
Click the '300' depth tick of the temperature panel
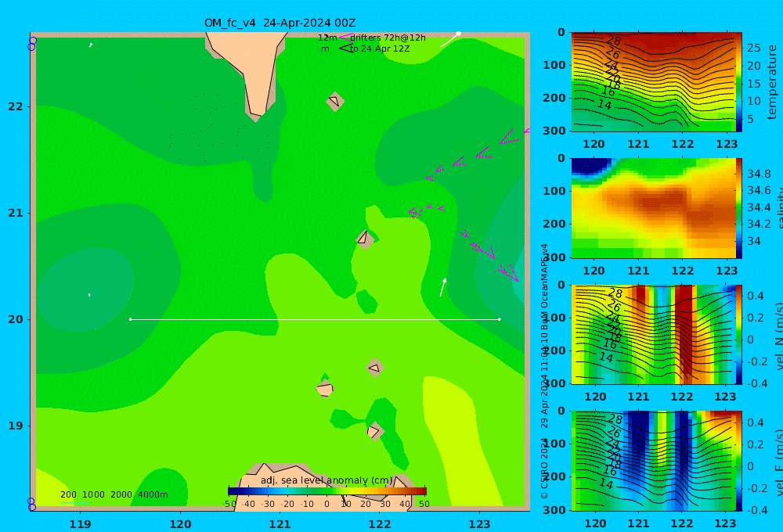point(554,131)
